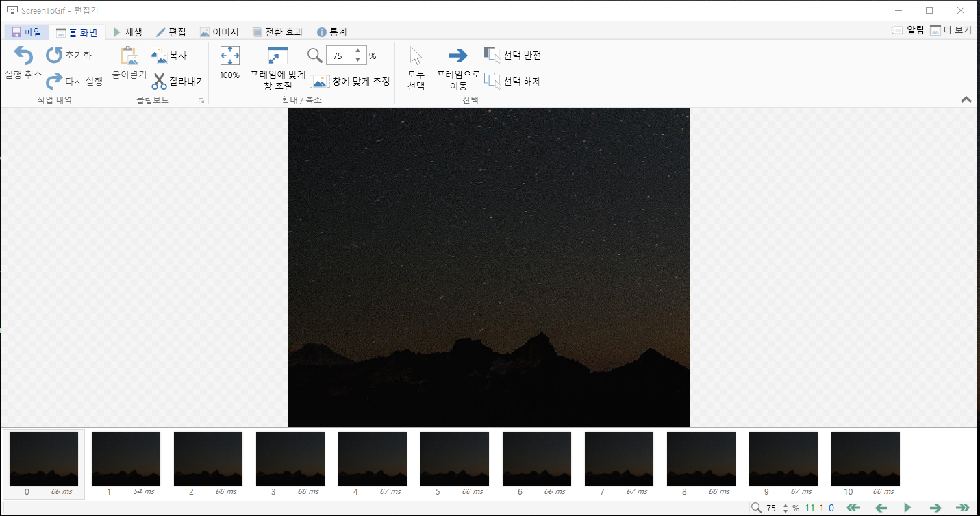Click Deselect (선택 해제) icon

click(492, 81)
